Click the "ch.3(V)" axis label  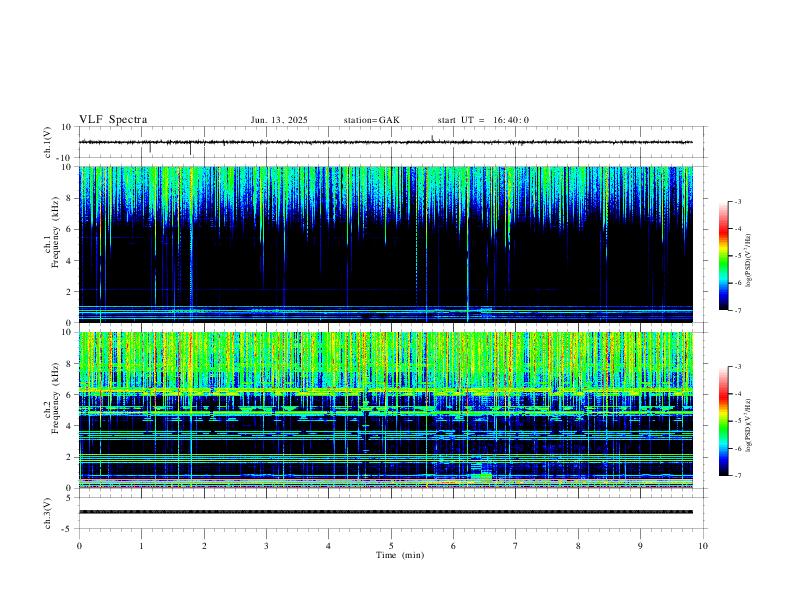click(x=47, y=514)
